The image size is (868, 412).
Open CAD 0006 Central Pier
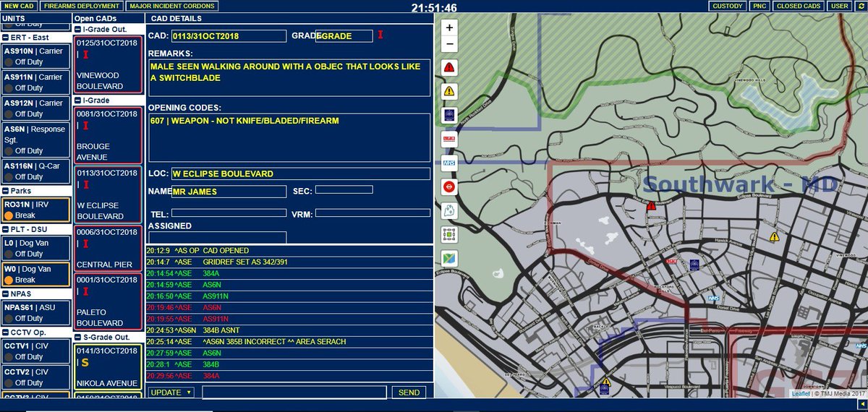click(x=108, y=248)
